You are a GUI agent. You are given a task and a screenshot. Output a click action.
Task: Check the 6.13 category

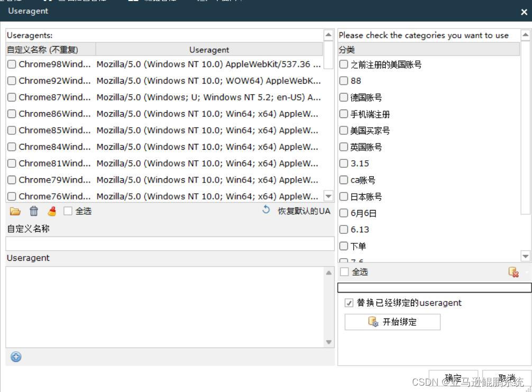tap(344, 230)
